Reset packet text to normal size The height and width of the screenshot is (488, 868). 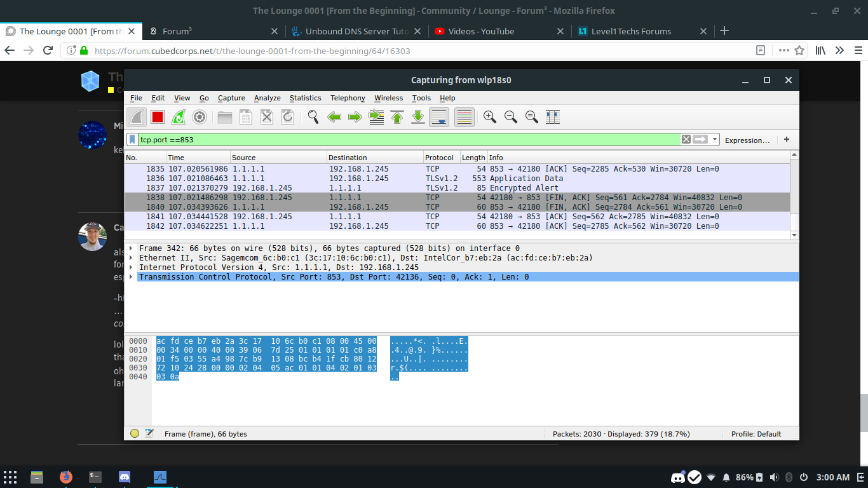click(532, 117)
